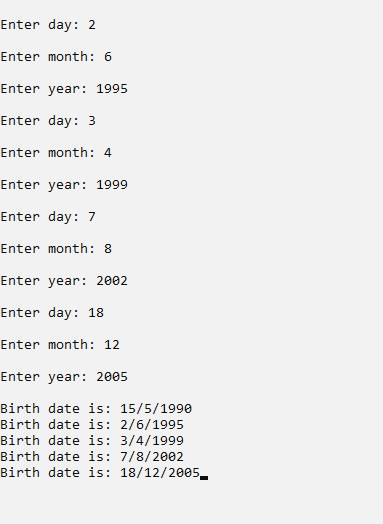Click the 'Enter day: 7' line

click(48, 217)
